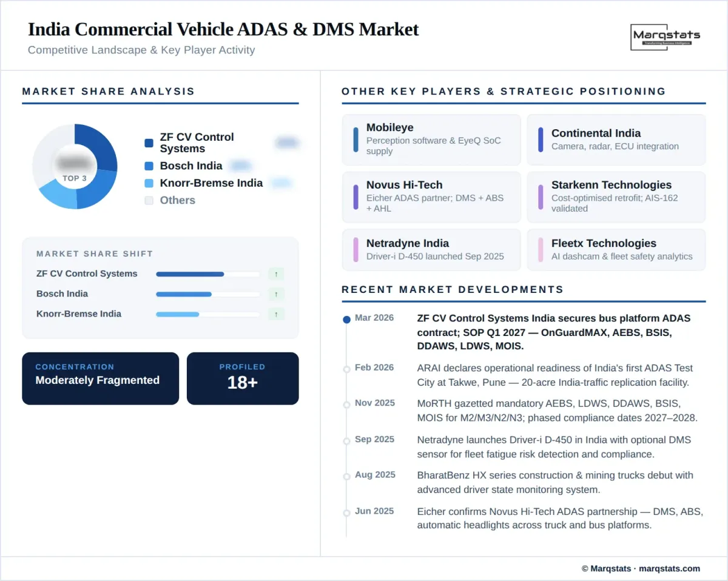Click the 'India Commercial Vehicle ADAS & DMS Market' title
728x581 pixels.
pos(223,29)
